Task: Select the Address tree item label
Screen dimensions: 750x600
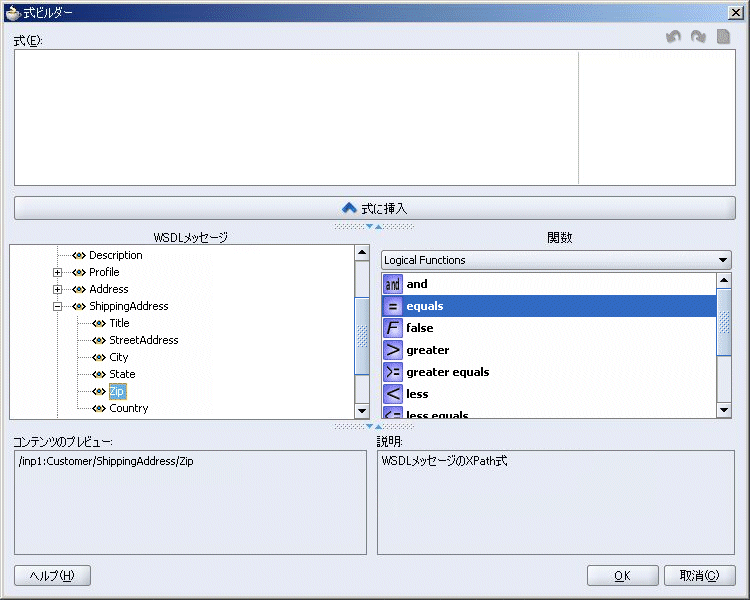Action: [x=109, y=289]
